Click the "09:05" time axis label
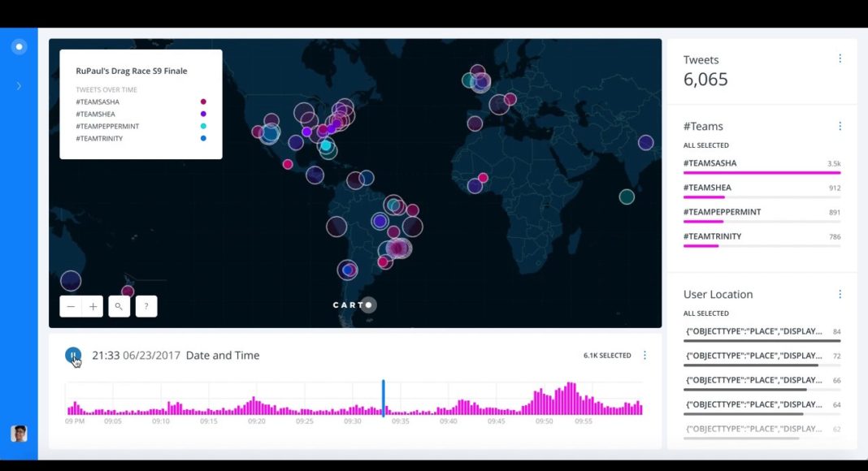Screen dimensions: 868x471 (x=113, y=421)
